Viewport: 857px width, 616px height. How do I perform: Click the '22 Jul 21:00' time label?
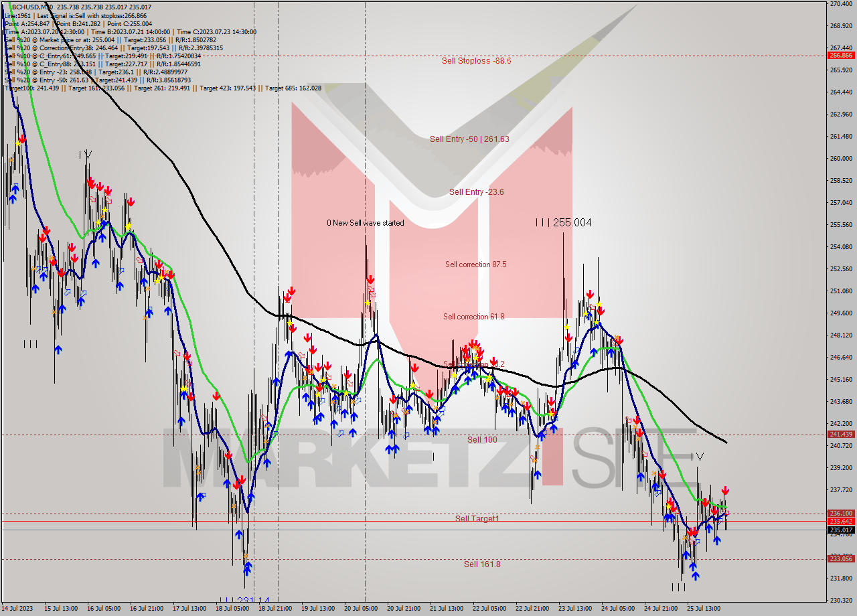coord(532,609)
